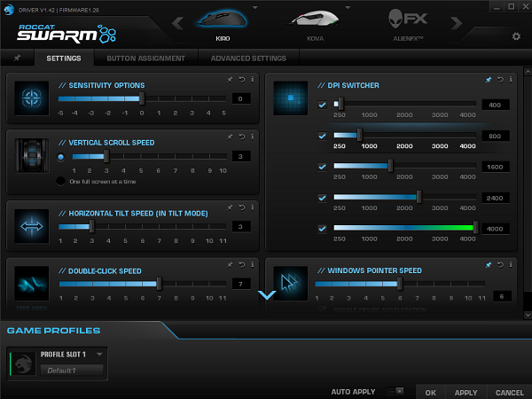Unpin the DPI Switcher panel

489,80
